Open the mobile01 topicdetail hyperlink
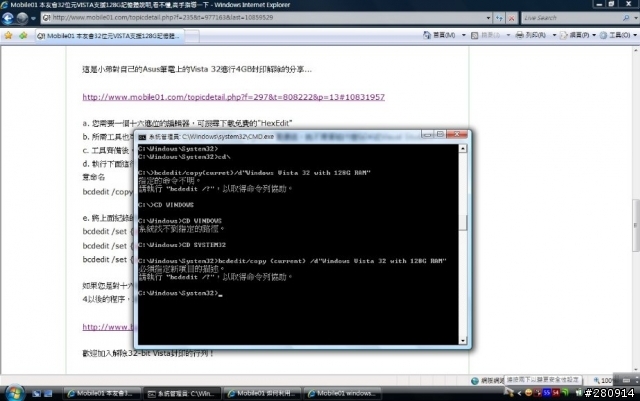 tap(233, 97)
